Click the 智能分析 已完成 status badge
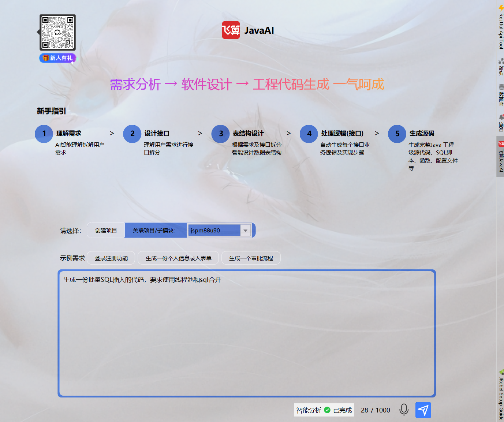Screen dimensions: 504x422 coord(324,410)
